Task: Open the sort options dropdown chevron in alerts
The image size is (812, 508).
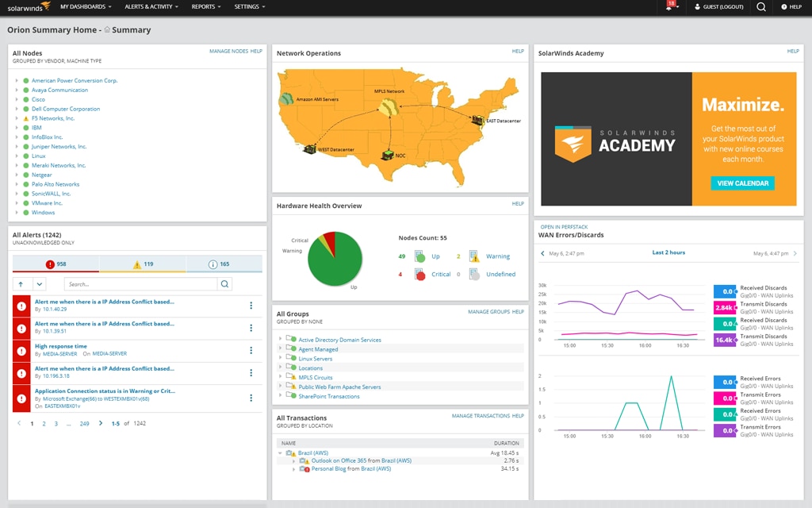Action: 40,284
